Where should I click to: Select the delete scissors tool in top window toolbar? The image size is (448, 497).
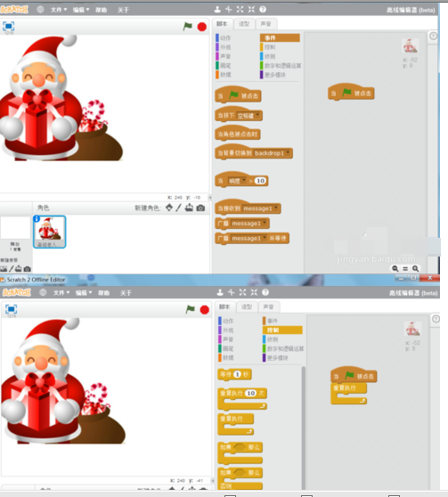click(x=229, y=10)
